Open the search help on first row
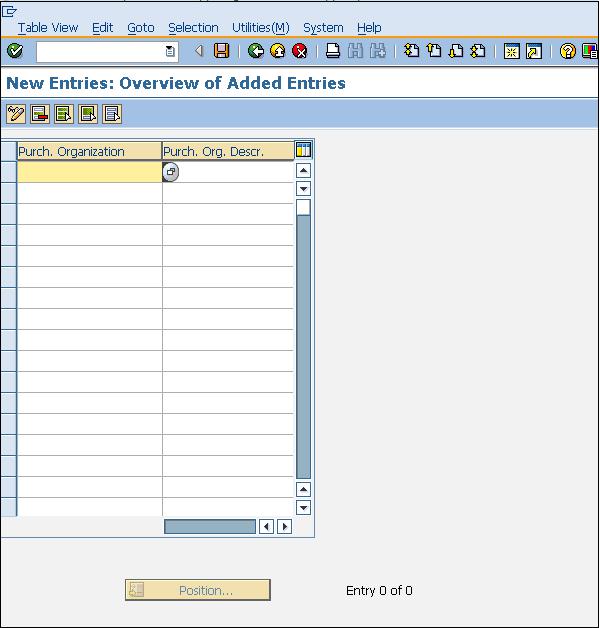 [171, 172]
